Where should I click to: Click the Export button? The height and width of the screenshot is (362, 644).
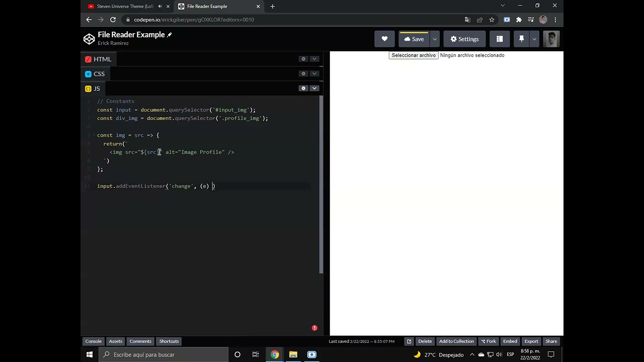coord(531,341)
